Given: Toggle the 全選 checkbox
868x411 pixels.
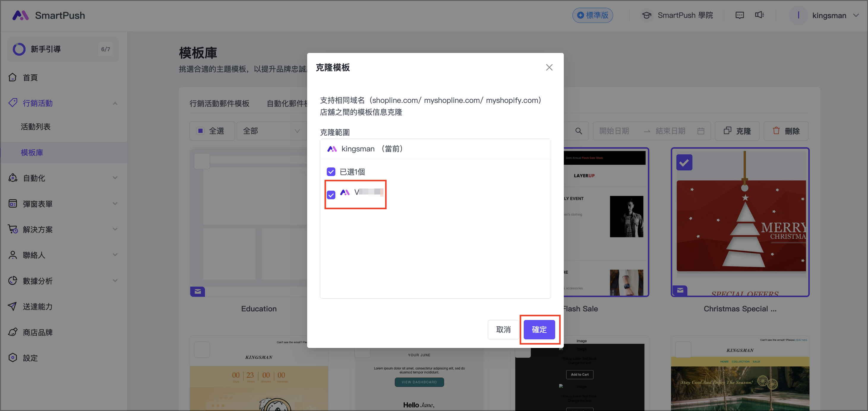Looking at the screenshot, I should click(x=201, y=131).
